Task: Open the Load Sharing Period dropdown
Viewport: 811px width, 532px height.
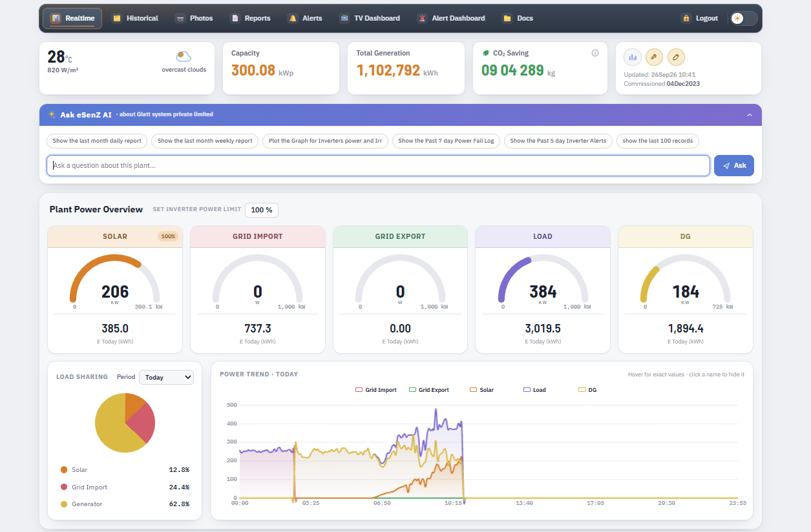Action: click(x=166, y=377)
